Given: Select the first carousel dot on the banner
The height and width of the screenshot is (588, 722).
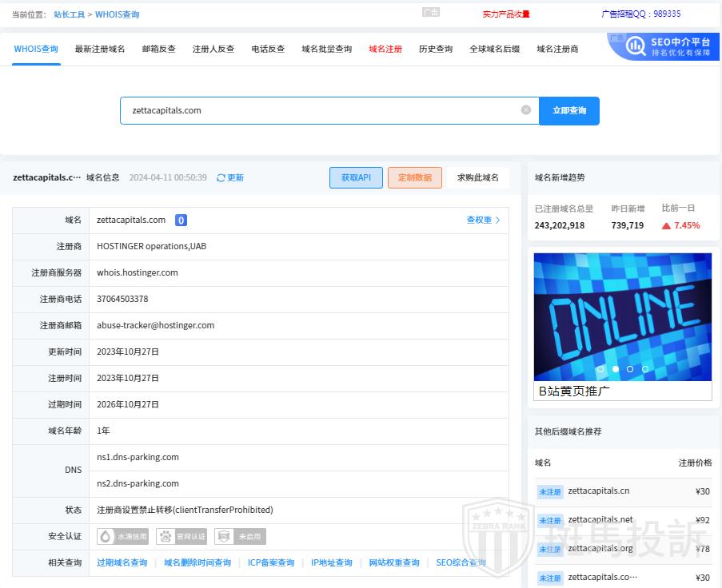Looking at the screenshot, I should [x=600, y=369].
